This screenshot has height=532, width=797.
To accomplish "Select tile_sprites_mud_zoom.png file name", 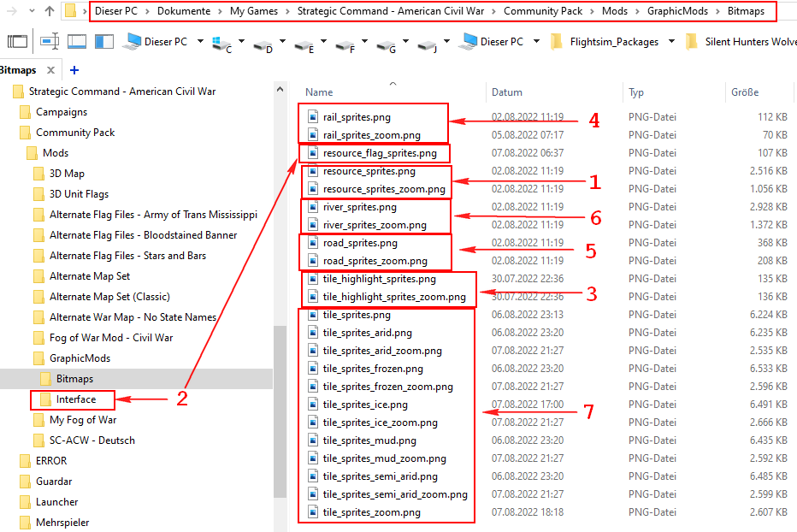I will 384,458.
